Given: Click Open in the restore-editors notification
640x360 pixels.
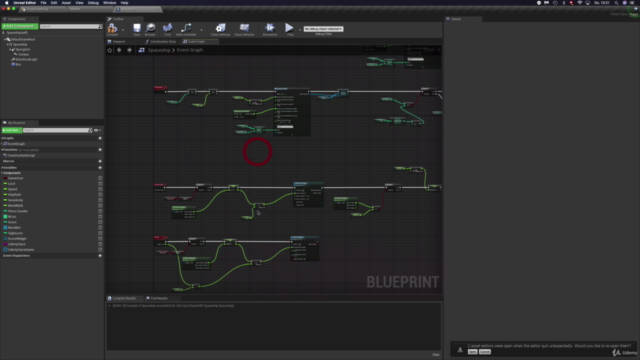Looking at the screenshot, I should (472, 352).
